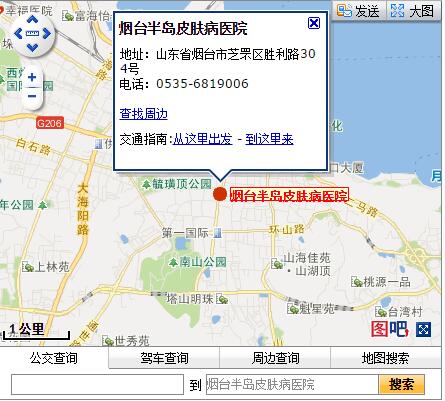Close the hospital info popup
The width and height of the screenshot is (445, 401).
[314, 23]
